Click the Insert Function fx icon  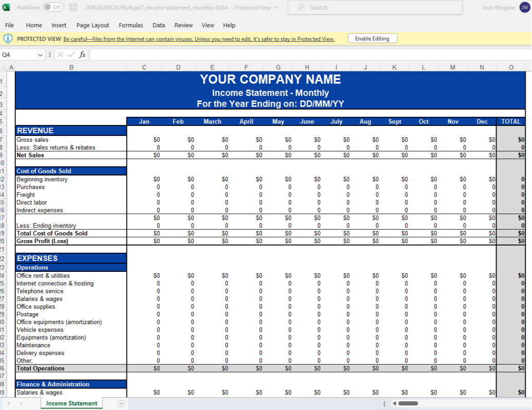(82, 55)
